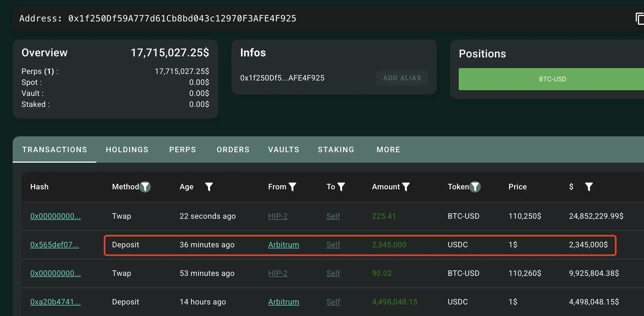Click Self link in 14 hours ago row
This screenshot has height=316, width=644.
point(333,302)
